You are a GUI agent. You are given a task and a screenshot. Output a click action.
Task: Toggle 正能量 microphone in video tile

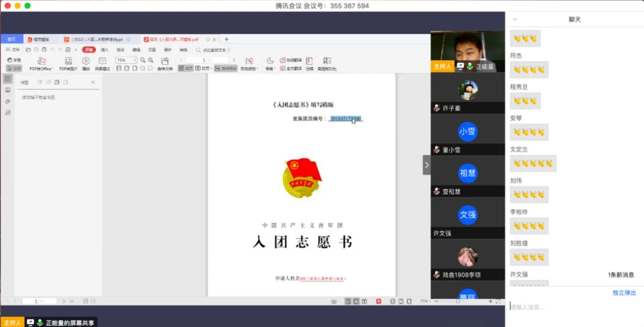(470, 67)
